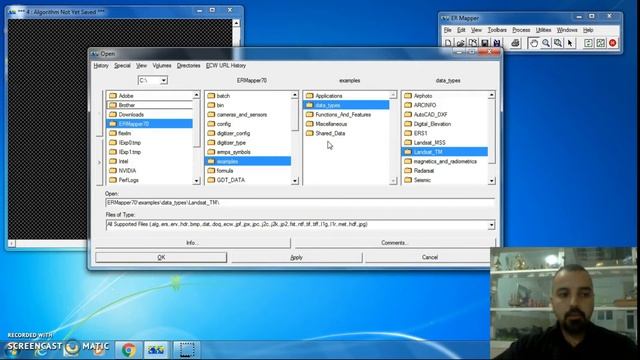Click down arrow of first folder list scrollbar

pos(196,180)
